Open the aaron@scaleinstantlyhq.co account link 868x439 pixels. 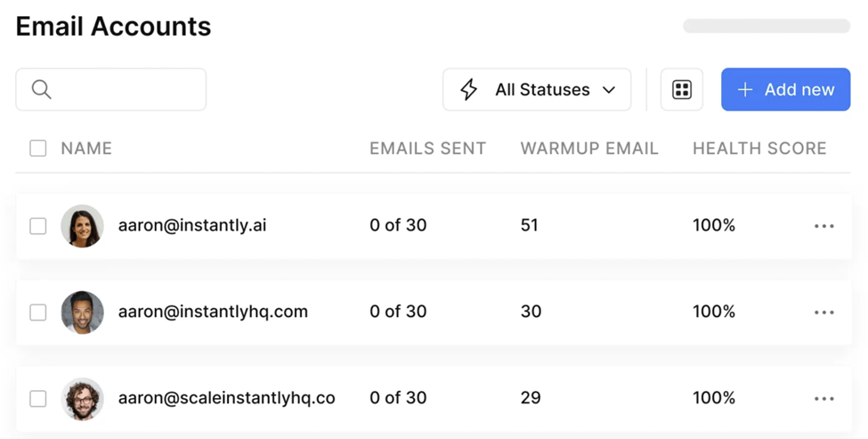(x=226, y=398)
